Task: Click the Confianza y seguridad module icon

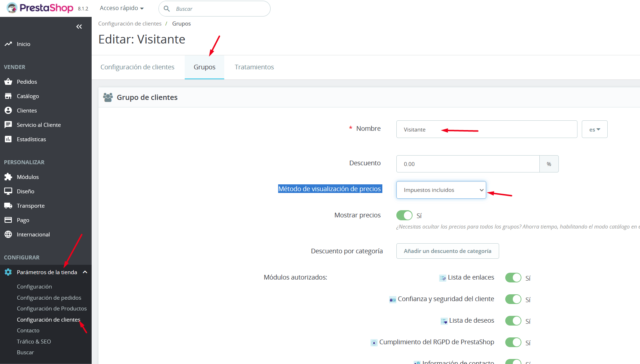Action: (393, 300)
